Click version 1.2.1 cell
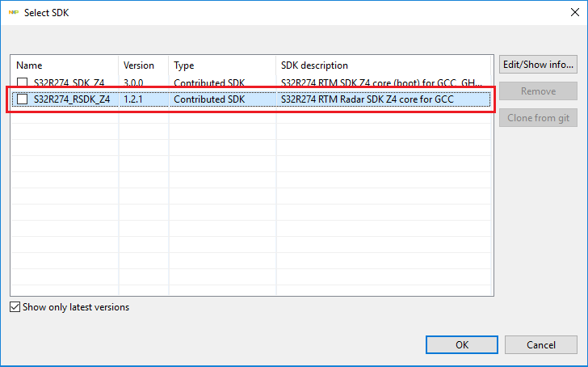 [132, 99]
